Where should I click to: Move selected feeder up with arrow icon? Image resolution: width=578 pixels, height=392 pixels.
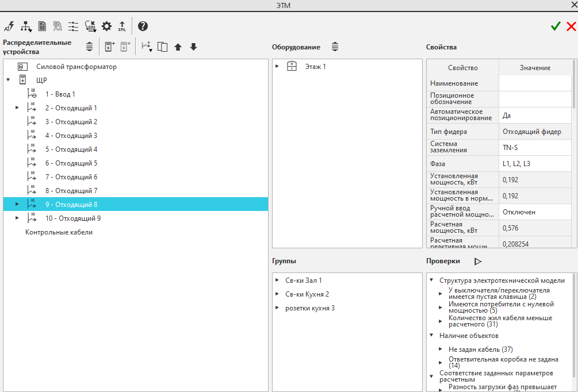click(178, 47)
